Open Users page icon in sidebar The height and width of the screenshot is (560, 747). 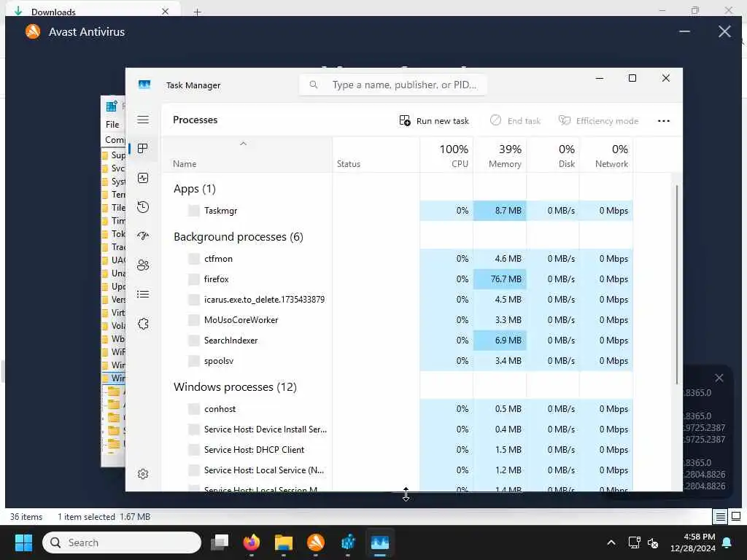(x=143, y=265)
